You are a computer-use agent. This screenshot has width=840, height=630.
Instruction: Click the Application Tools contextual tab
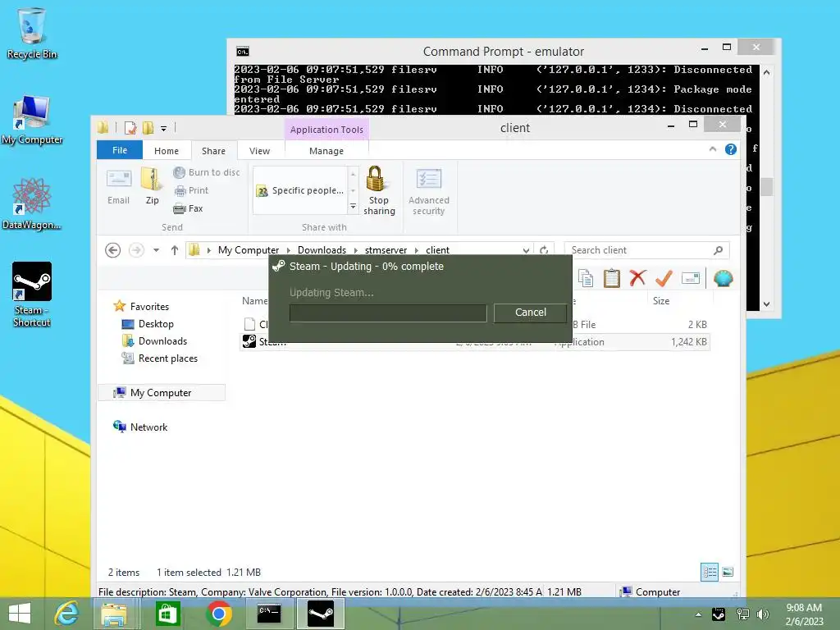[326, 130]
